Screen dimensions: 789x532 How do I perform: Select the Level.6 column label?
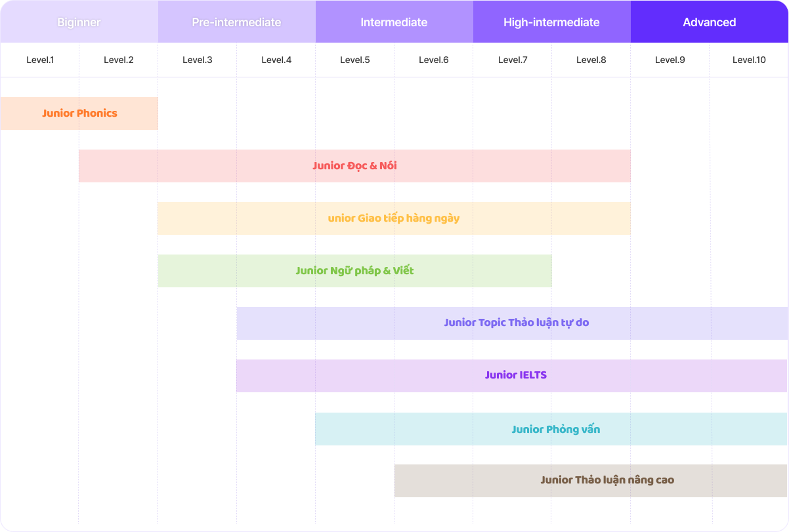tap(434, 60)
